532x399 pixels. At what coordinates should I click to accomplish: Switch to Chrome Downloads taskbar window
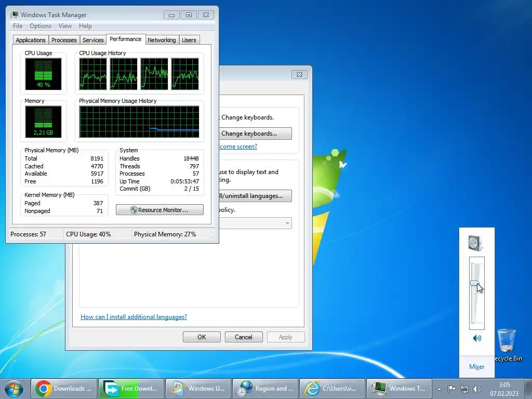[x=64, y=389]
